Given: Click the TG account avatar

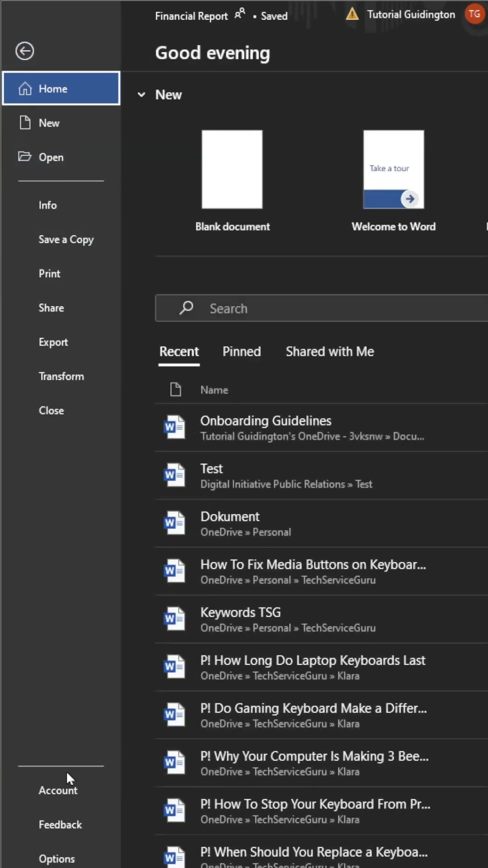Looking at the screenshot, I should click(474, 14).
